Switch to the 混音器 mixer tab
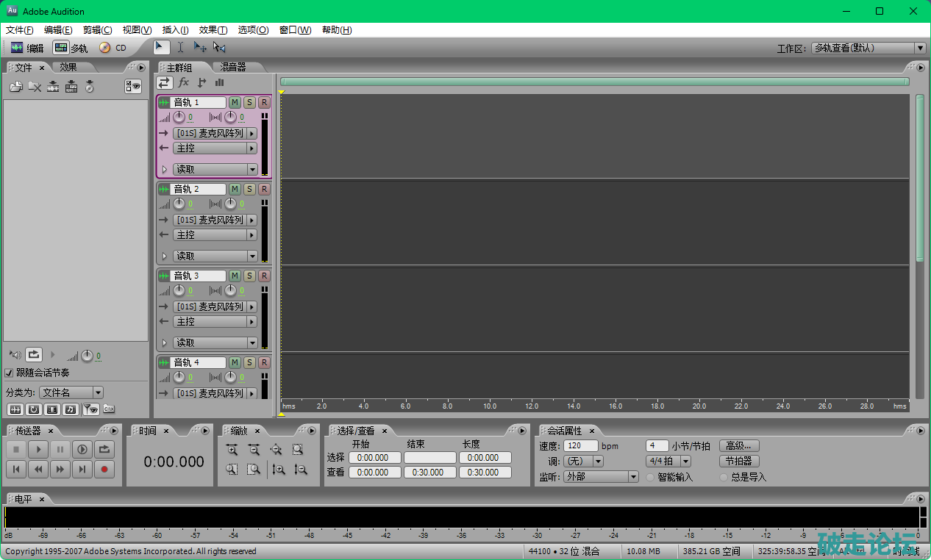 pos(233,67)
